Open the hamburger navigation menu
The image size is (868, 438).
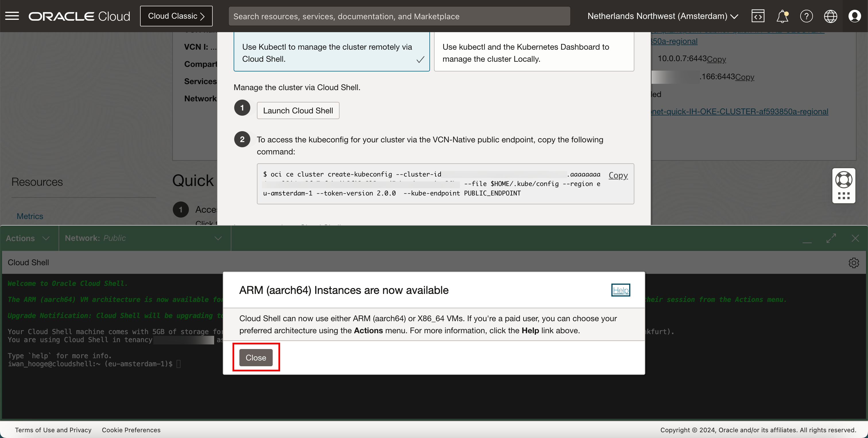coord(12,16)
